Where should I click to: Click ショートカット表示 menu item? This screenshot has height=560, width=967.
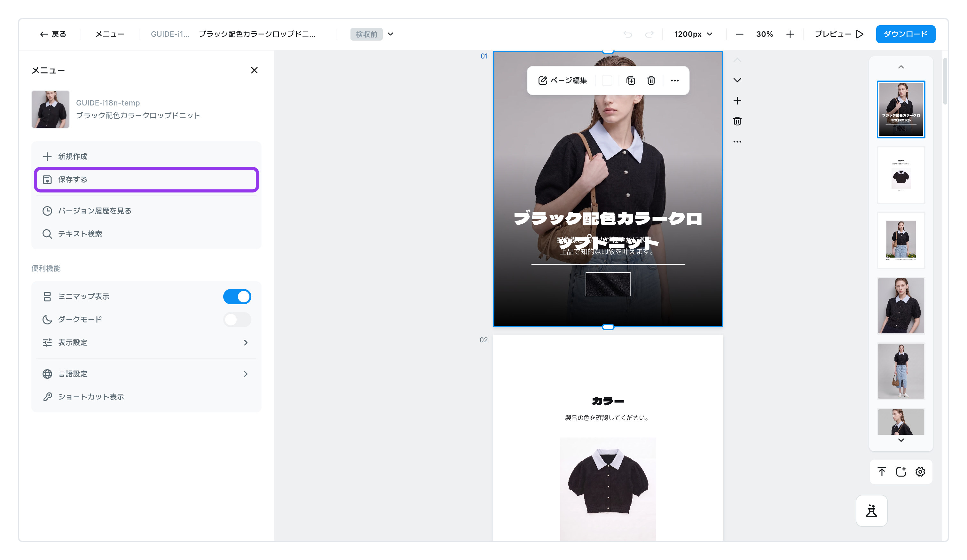click(x=146, y=397)
